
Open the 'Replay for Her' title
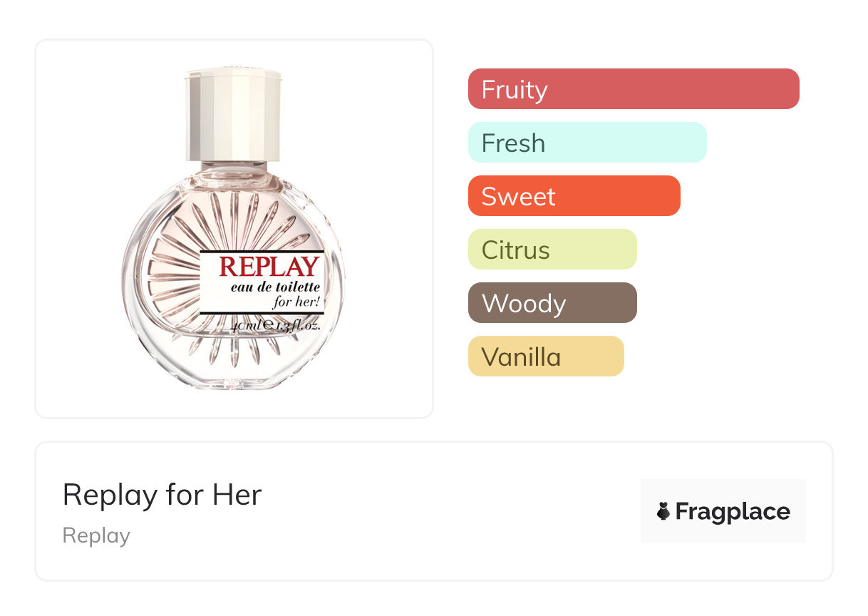coord(162,495)
